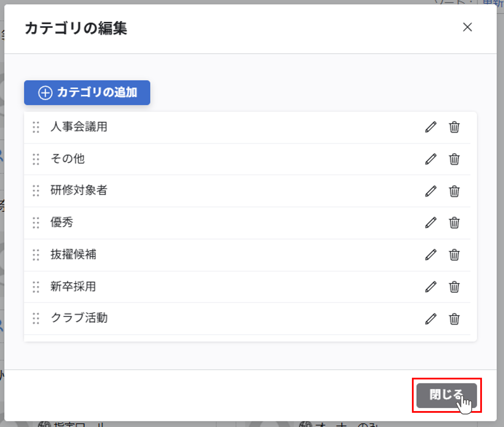504x427 pixels.
Task: Delete the 研修対象者 category
Action: point(454,191)
